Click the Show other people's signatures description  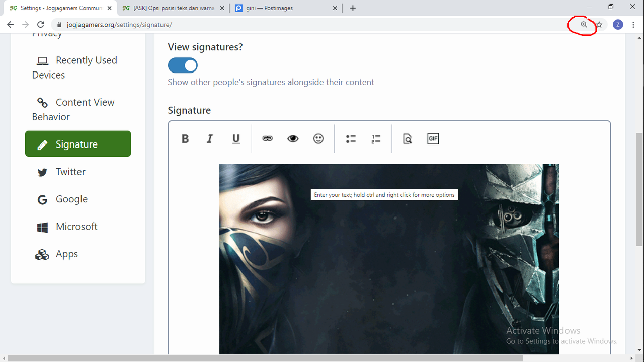(x=271, y=82)
